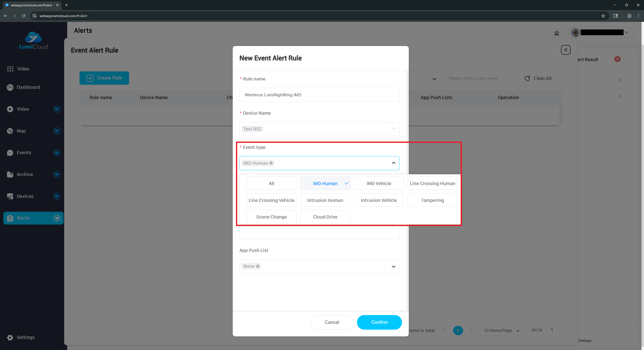Remove the None tag from App Push List

[258, 266]
